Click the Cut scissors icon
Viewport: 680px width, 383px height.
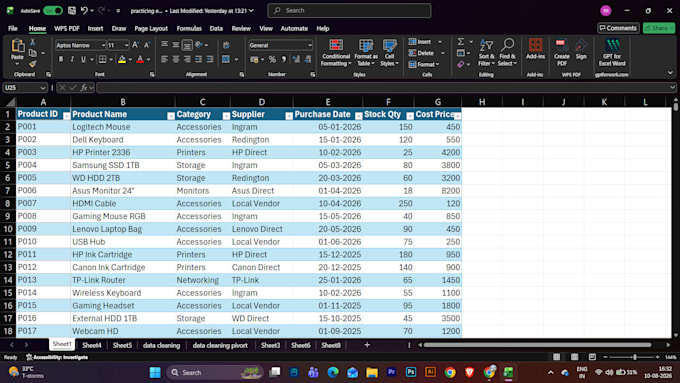pos(33,42)
